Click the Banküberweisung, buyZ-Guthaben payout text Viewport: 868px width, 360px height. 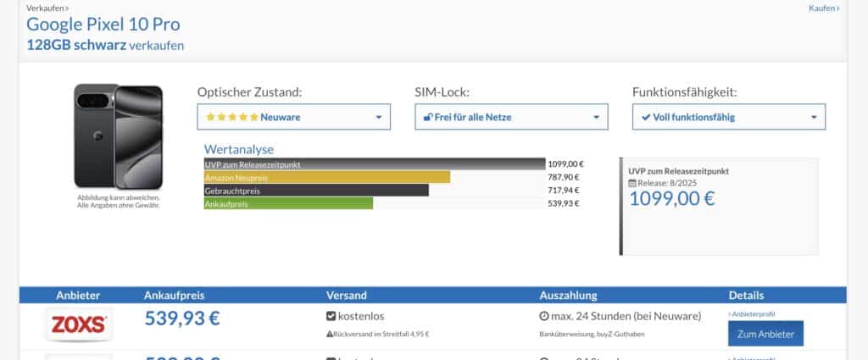pos(592,334)
